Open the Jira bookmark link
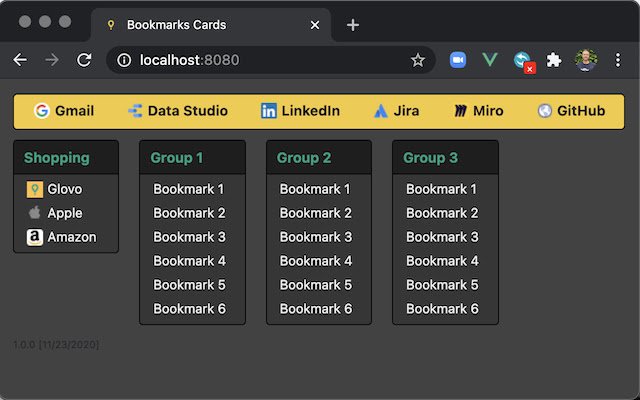 [396, 111]
